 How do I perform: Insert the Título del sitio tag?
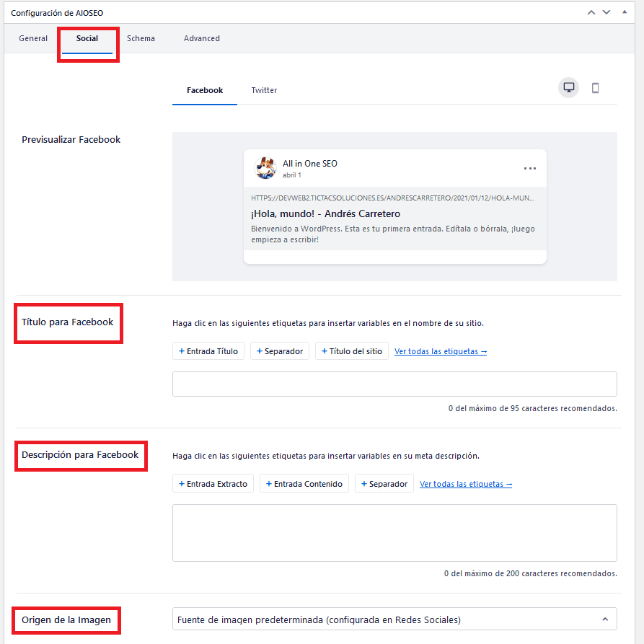[352, 351]
